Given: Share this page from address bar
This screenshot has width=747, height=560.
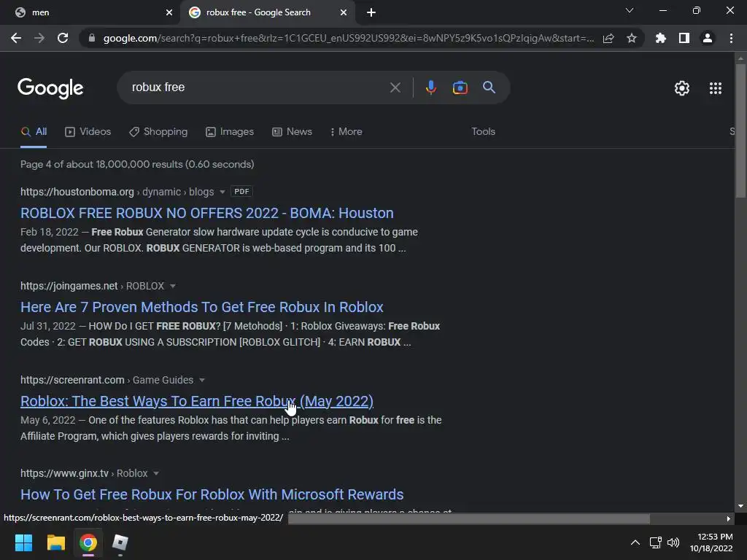Looking at the screenshot, I should [608, 38].
